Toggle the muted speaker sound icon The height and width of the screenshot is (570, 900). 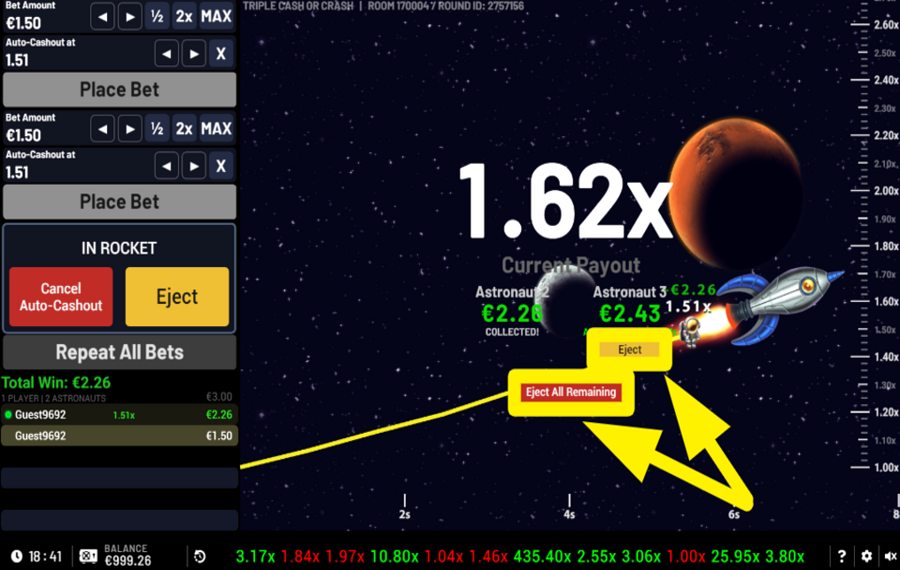[x=887, y=556]
